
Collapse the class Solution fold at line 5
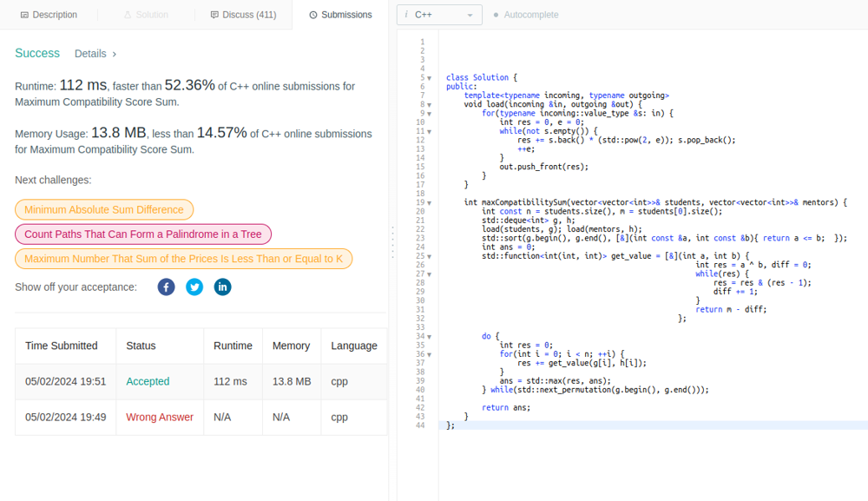point(429,78)
